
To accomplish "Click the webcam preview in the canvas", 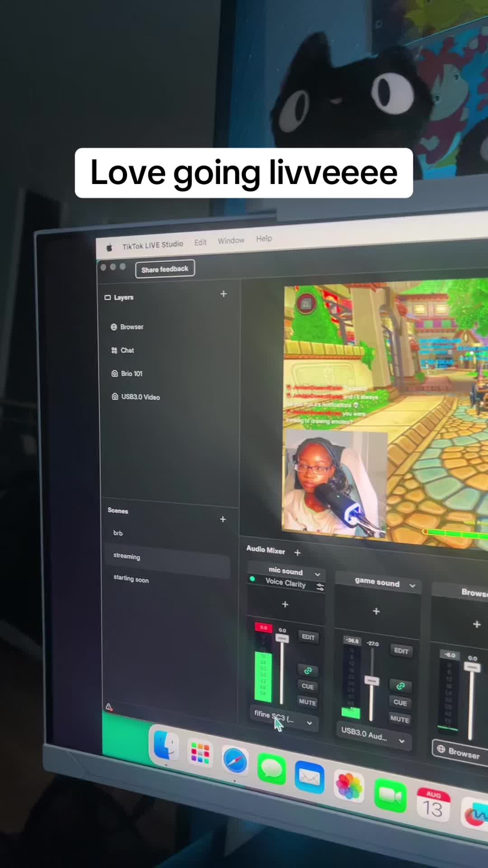I will tap(335, 483).
